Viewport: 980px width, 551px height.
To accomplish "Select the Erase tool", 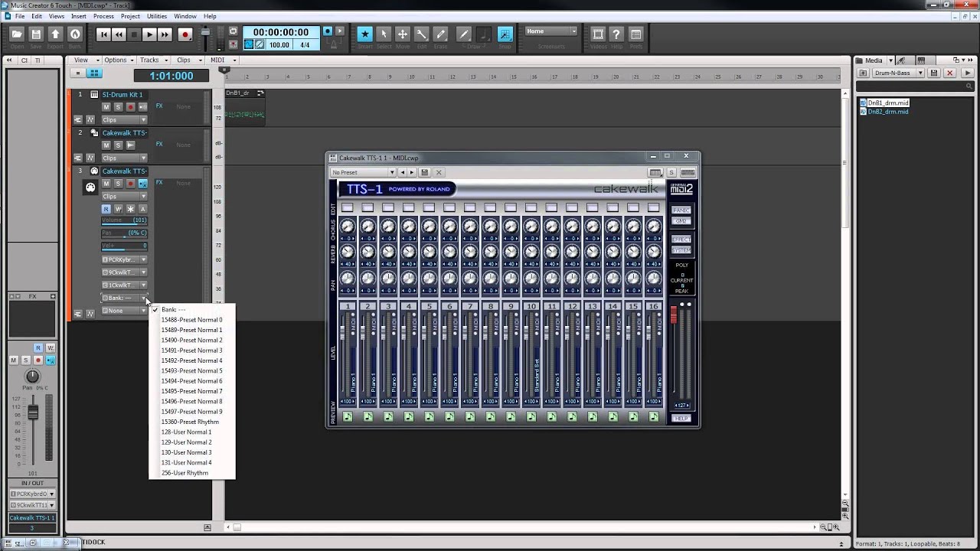I will click(440, 34).
